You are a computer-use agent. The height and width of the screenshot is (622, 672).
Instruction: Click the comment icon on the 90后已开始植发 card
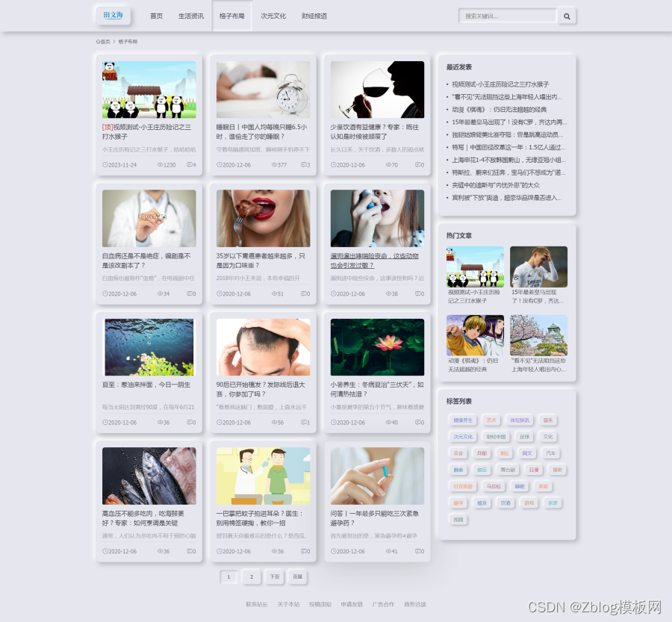(x=303, y=422)
